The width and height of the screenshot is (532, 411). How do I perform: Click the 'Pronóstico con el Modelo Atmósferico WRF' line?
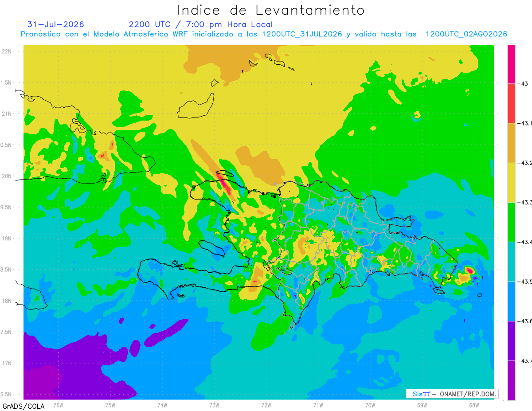[264, 34]
